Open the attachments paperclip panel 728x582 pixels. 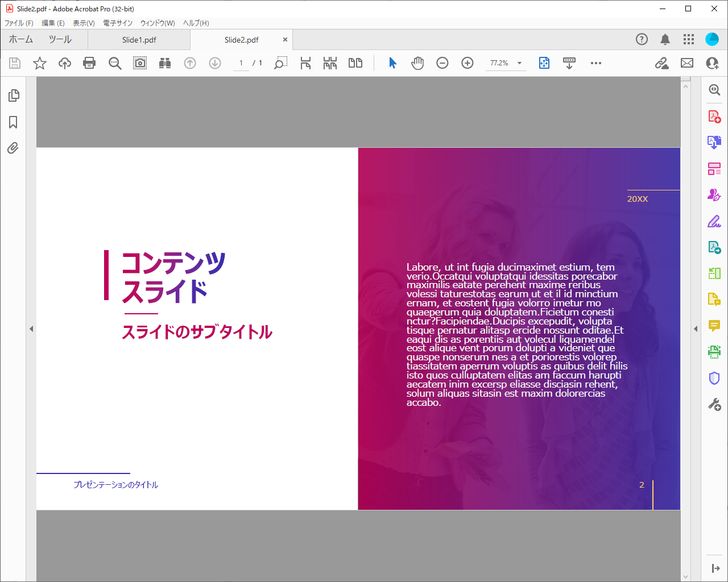coord(13,148)
